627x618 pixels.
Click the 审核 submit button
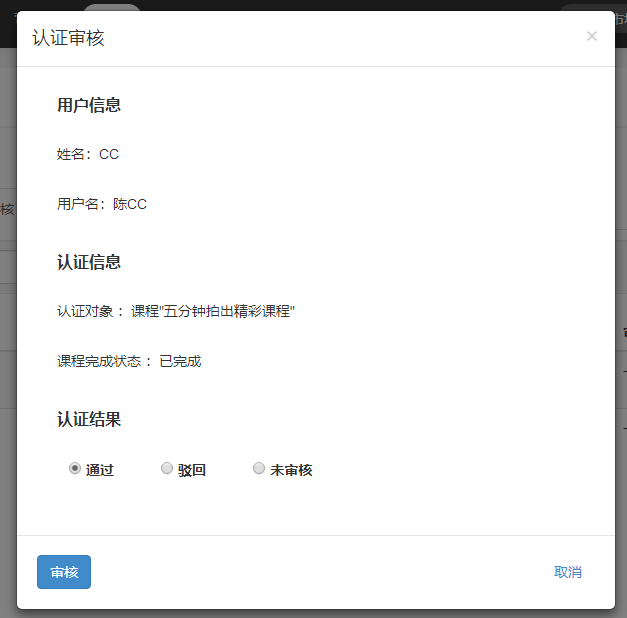point(64,572)
